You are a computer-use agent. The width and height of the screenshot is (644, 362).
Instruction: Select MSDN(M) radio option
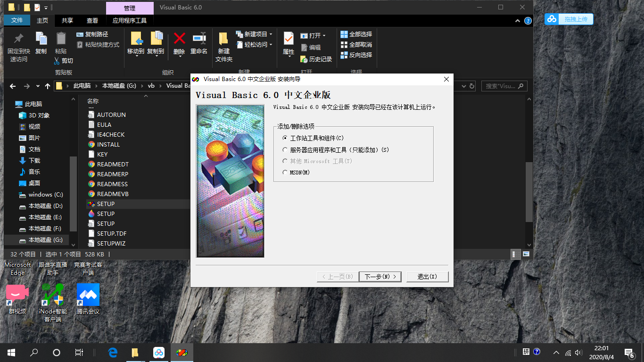296,173
